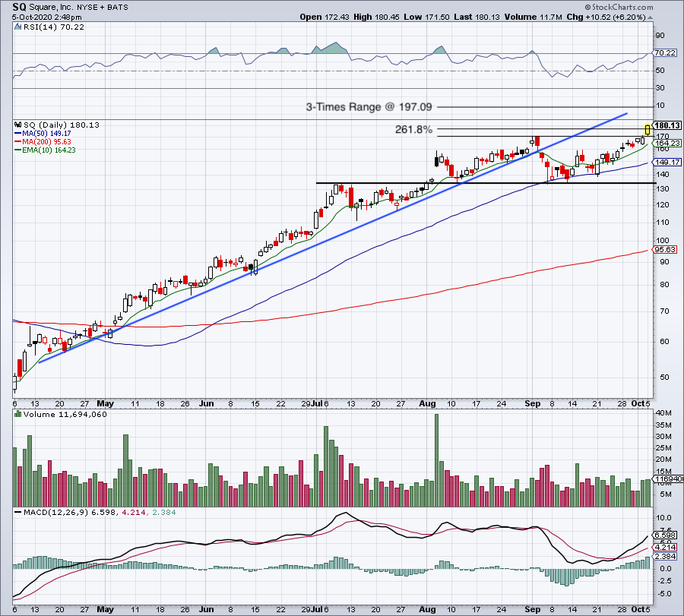Click the 70.22 RSI axis value tag
Viewport: 684px width, 616px height.
click(665, 52)
